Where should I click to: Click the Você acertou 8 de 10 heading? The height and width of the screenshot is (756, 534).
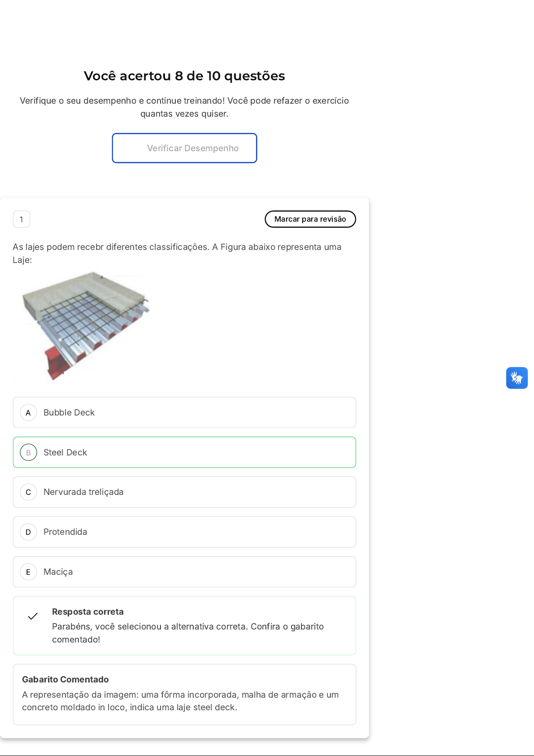pos(184,76)
